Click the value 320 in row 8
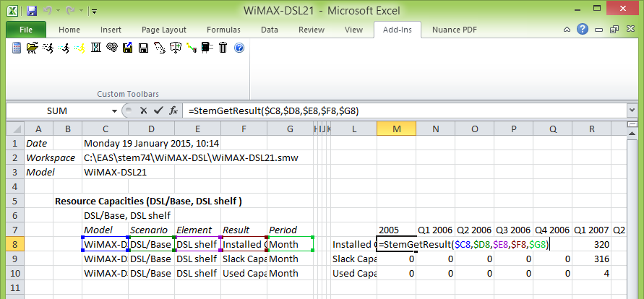The width and height of the screenshot is (644, 299). (592, 244)
